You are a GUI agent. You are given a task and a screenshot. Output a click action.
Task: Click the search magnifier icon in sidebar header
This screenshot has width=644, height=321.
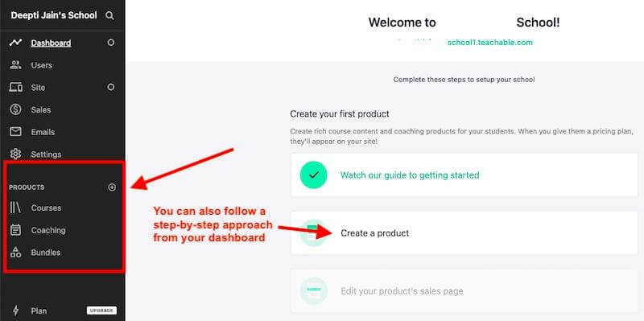coord(109,15)
